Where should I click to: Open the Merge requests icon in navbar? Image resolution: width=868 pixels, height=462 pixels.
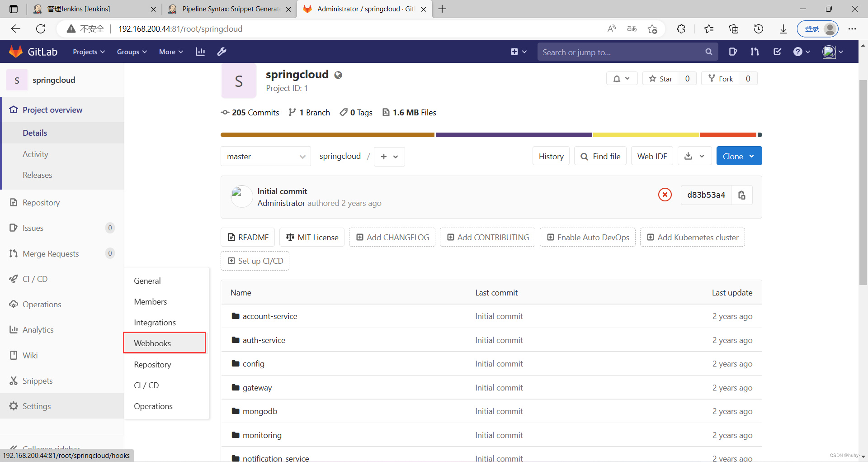755,52
